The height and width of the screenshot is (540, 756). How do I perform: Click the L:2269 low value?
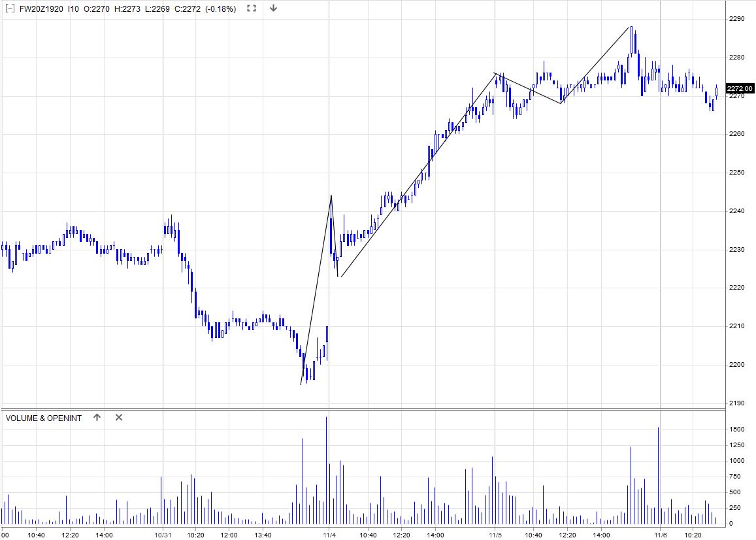tap(157, 8)
